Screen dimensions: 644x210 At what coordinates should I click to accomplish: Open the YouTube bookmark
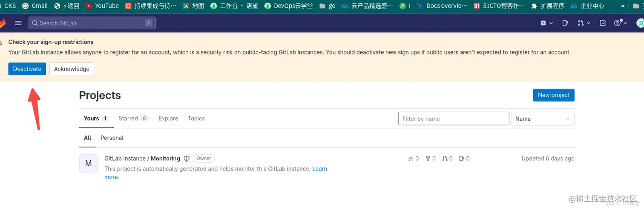tap(102, 6)
